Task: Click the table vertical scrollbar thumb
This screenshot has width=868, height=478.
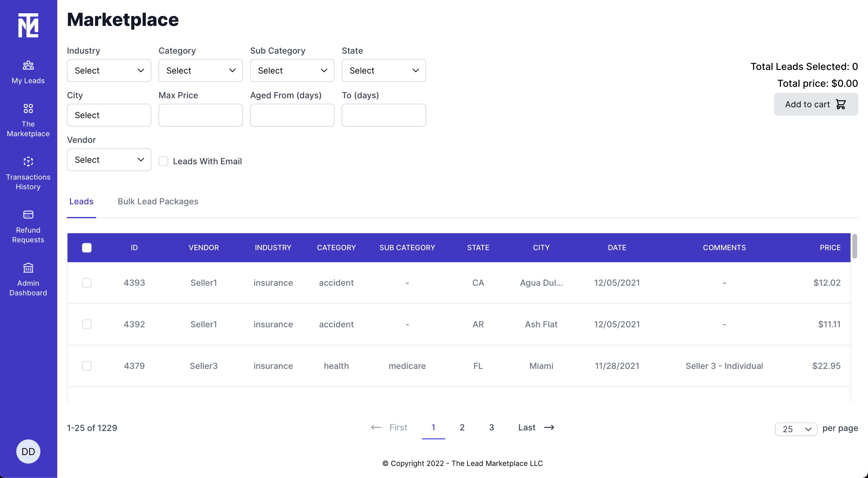Action: click(x=854, y=246)
